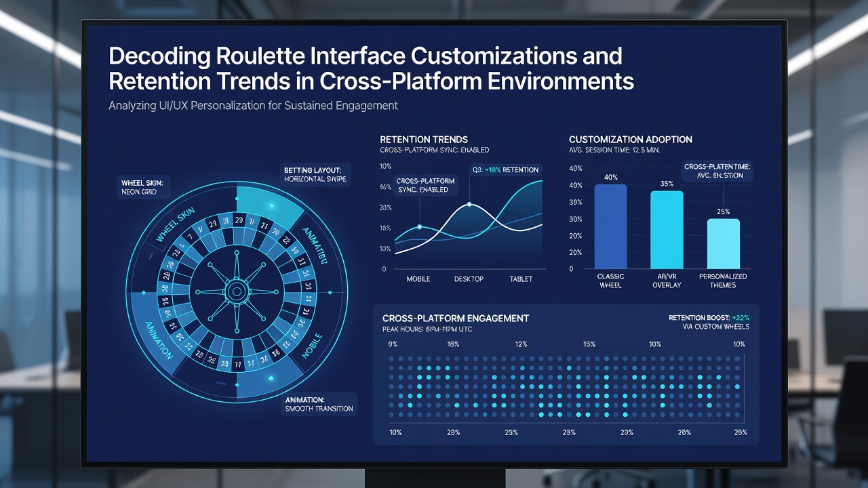Screen dimensions: 868x488
Task: Click the 'CROSS-PLATFORM ENGAGEMENT' heading
Action: coord(456,318)
